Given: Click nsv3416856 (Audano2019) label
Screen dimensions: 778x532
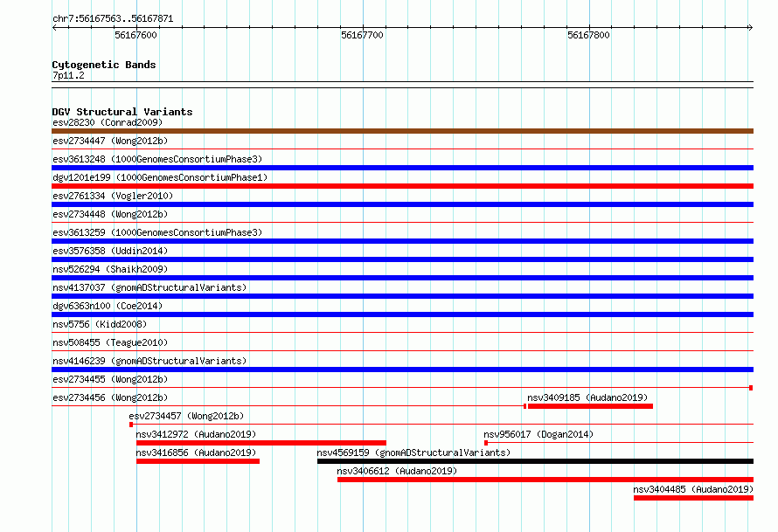Looking at the screenshot, I should 196,453.
